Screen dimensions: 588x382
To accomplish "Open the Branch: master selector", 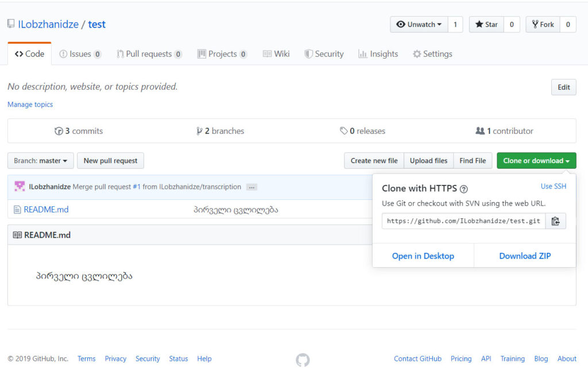I will point(40,161).
